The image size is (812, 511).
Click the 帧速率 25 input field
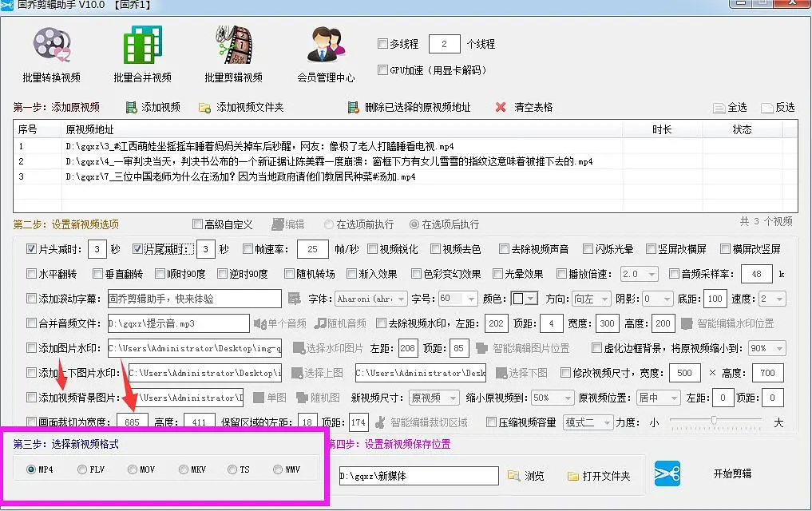pyautogui.click(x=312, y=249)
